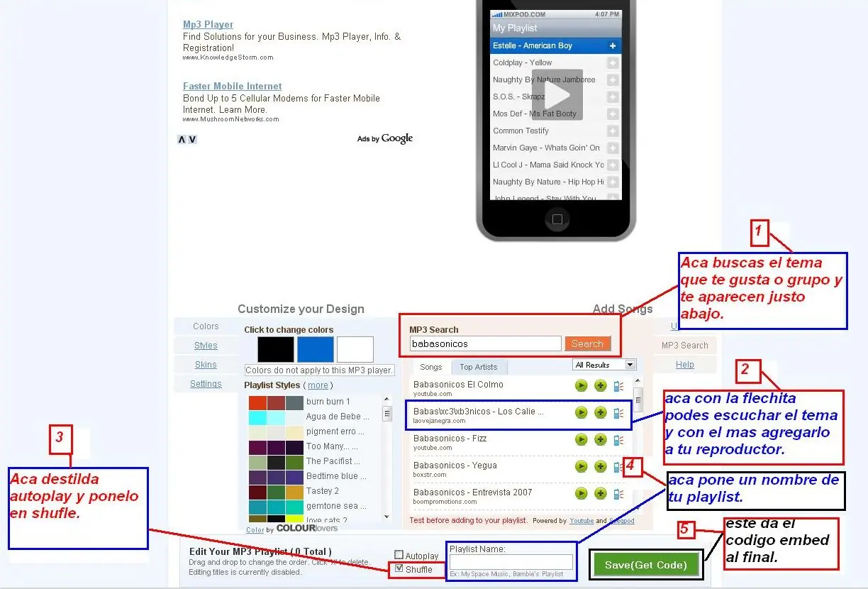Open the Mp3 Player ad link

click(x=208, y=25)
